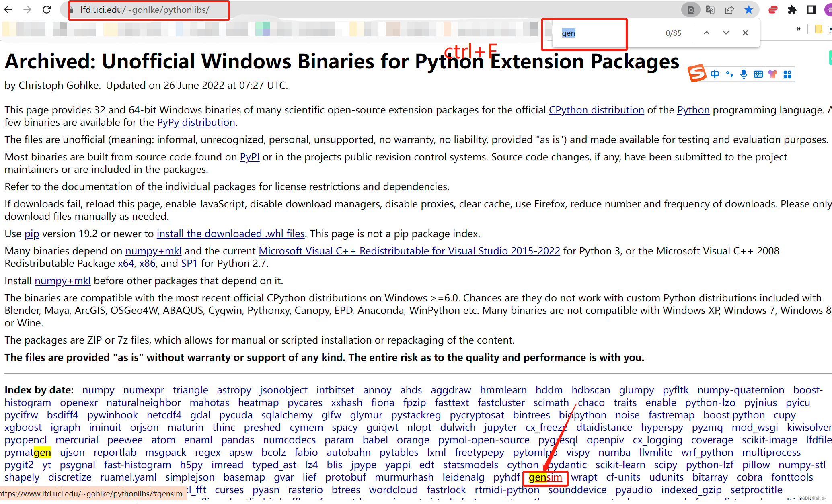Open the browser side panel
Viewport: 832px width, 504px height.
coord(811,10)
